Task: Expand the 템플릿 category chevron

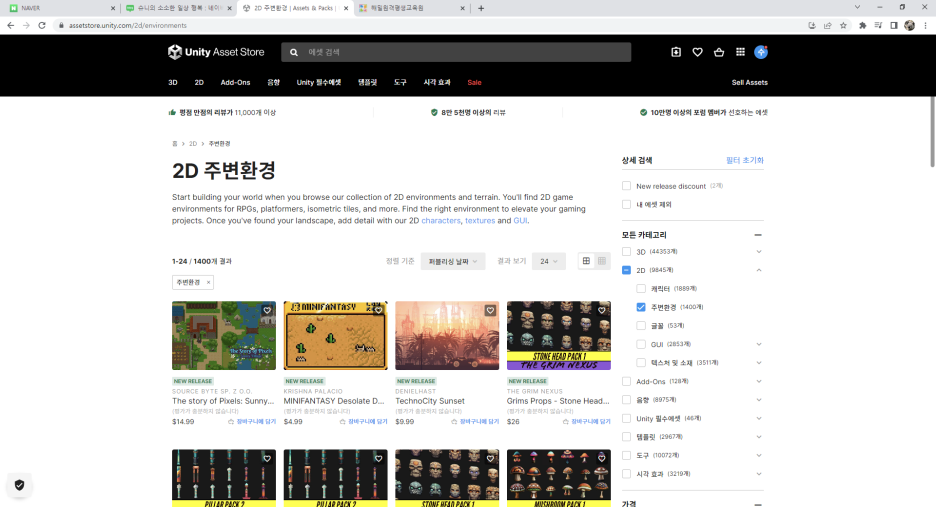Action: pyautogui.click(x=759, y=437)
